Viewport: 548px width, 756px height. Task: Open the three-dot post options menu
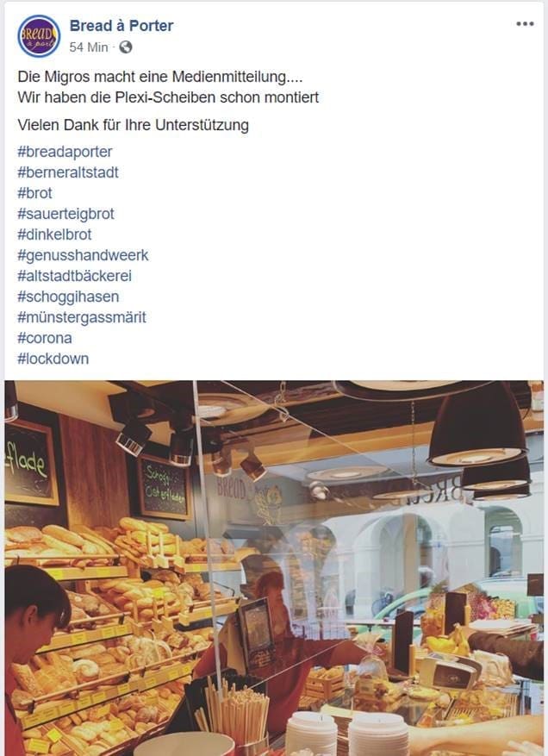point(525,23)
